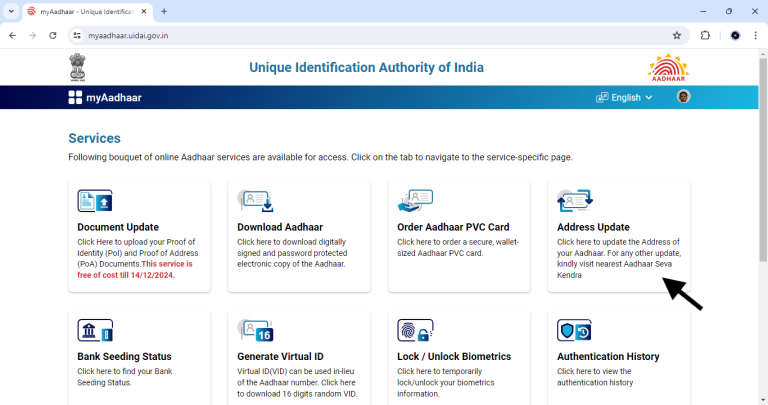
Task: Click the Download Aadhaar description text
Action: pos(292,253)
